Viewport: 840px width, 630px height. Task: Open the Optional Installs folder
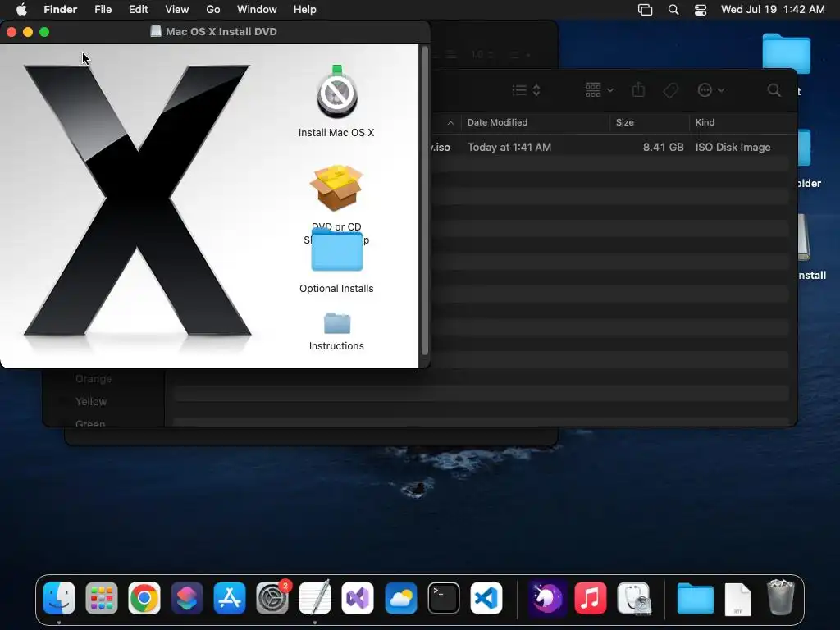click(336, 250)
